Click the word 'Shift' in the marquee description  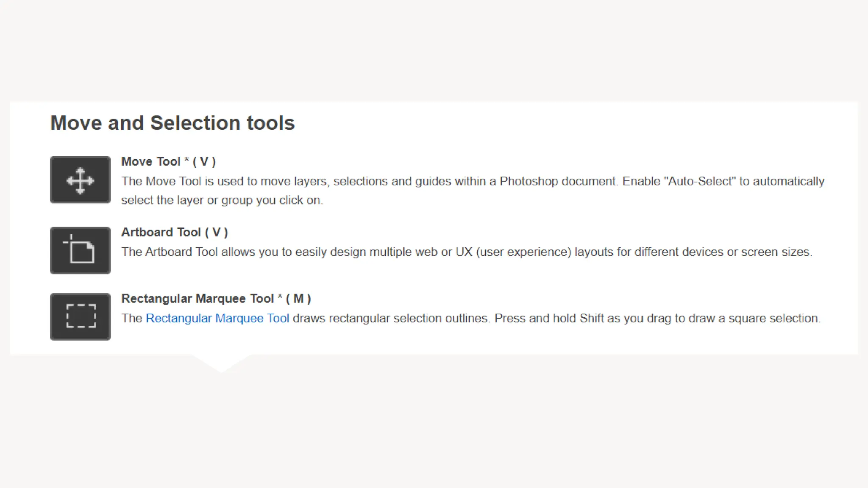591,318
